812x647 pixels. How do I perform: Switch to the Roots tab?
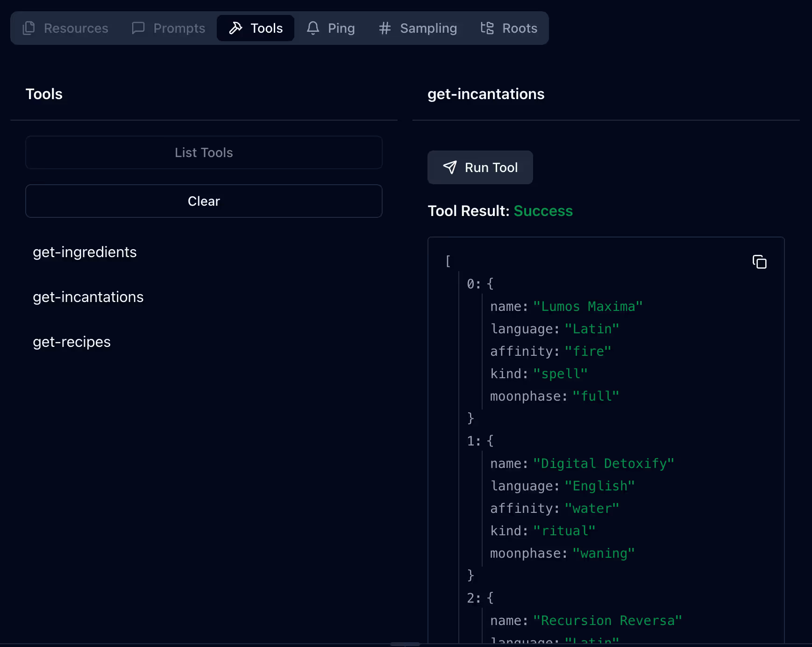click(x=509, y=28)
